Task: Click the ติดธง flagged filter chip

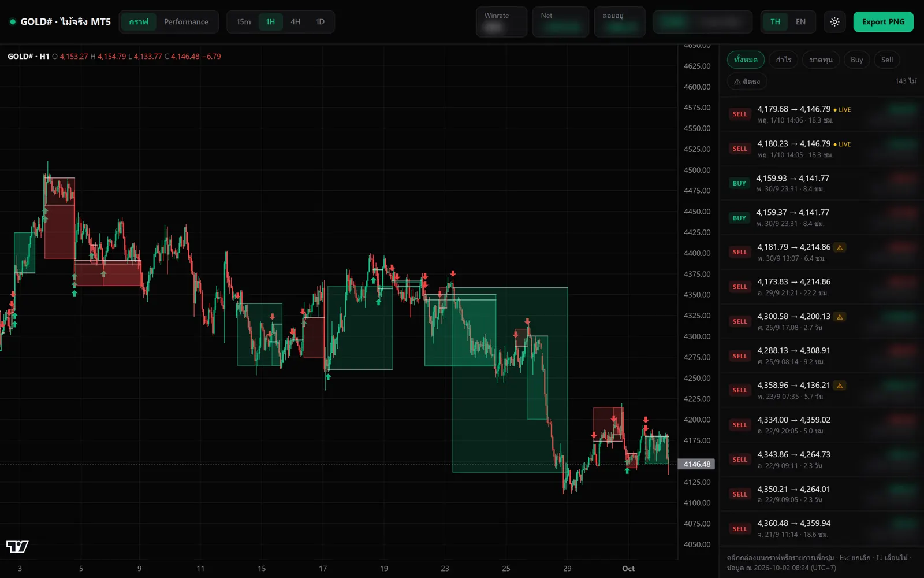Action: pyautogui.click(x=747, y=81)
